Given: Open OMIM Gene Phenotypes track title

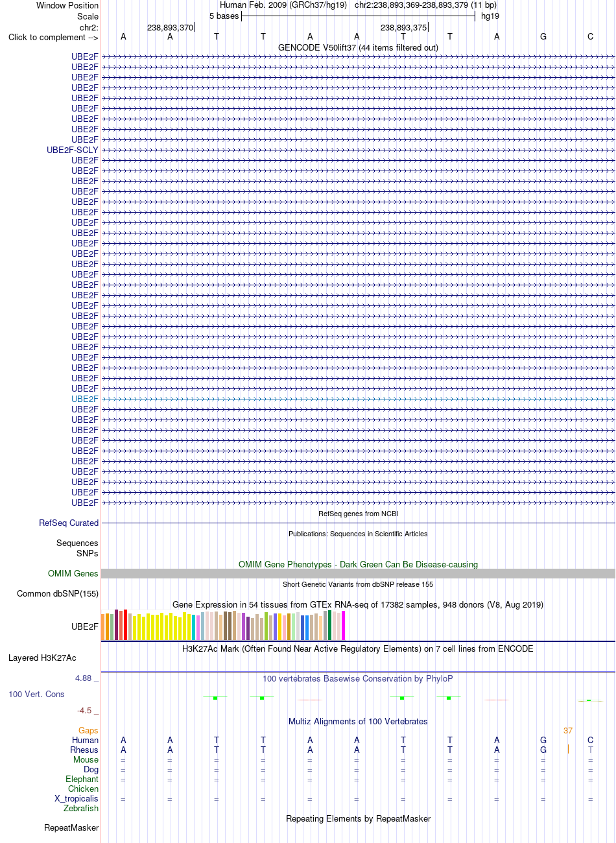Looking at the screenshot, I should 358,564.
